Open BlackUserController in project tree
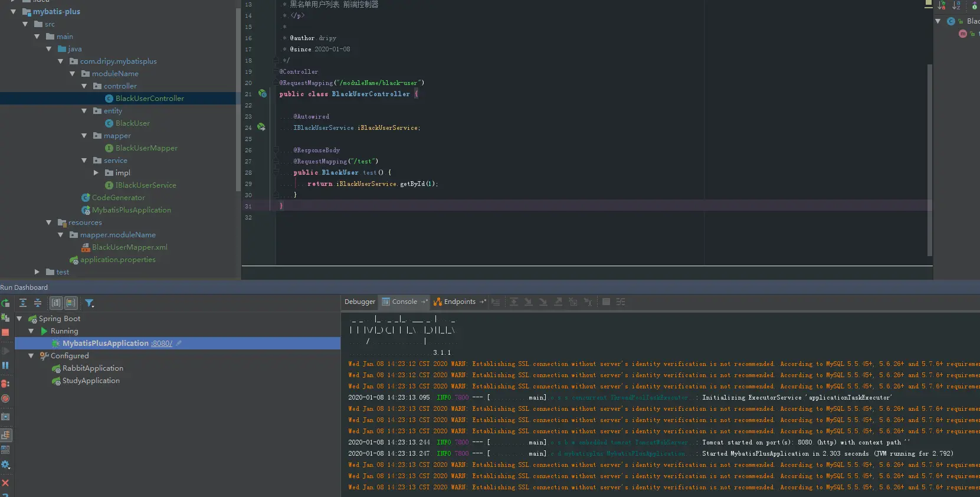This screenshot has height=497, width=980. 149,99
